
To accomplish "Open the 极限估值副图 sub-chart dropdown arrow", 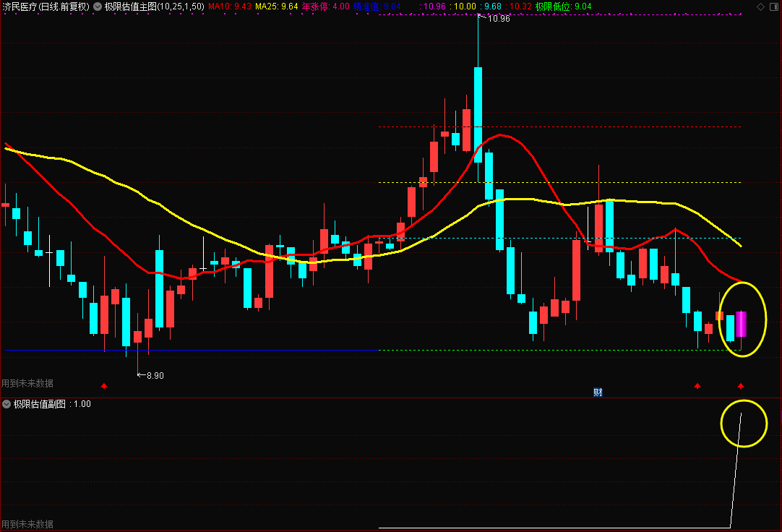I will pyautogui.click(x=7, y=404).
